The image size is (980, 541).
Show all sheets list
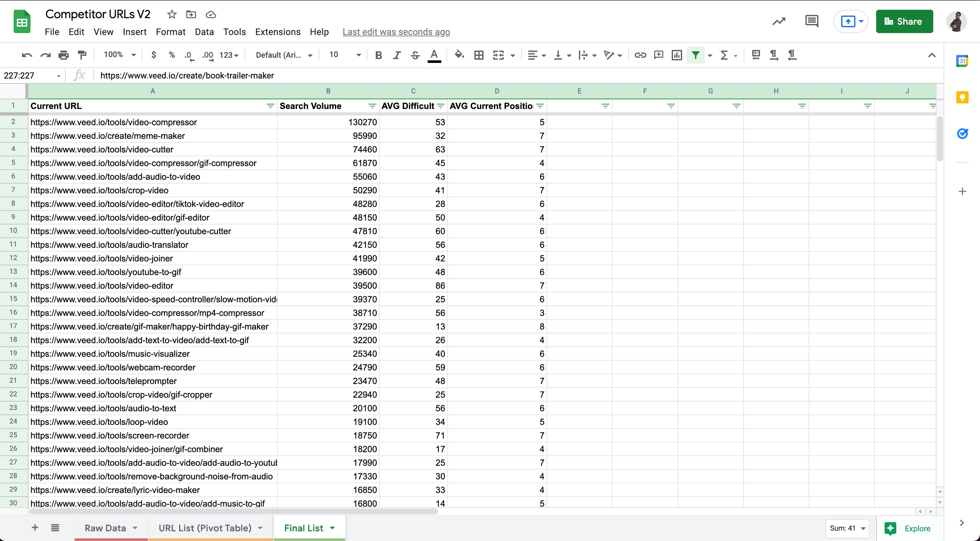(55, 528)
